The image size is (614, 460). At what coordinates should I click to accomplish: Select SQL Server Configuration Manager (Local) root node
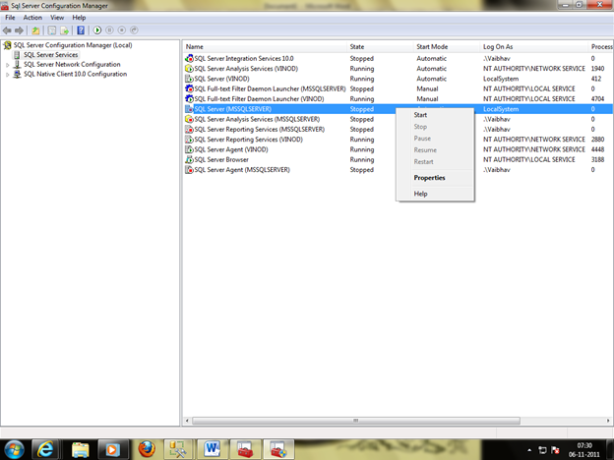(73, 45)
